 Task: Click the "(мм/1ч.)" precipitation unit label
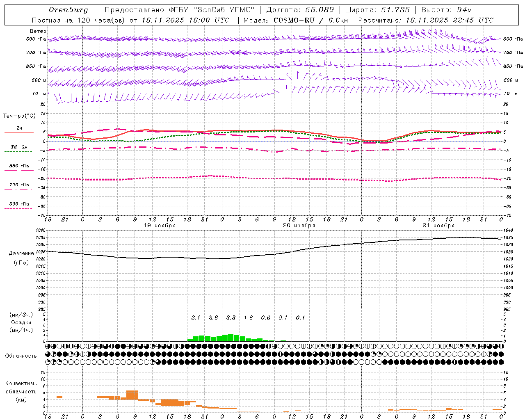[21, 330]
